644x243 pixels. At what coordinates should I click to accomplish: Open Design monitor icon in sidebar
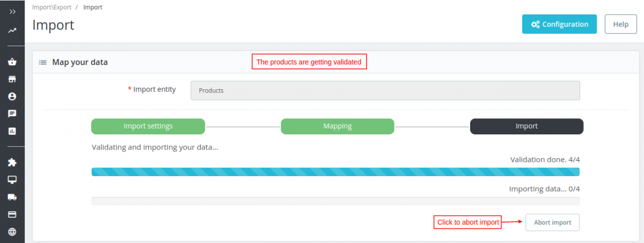[12, 179]
